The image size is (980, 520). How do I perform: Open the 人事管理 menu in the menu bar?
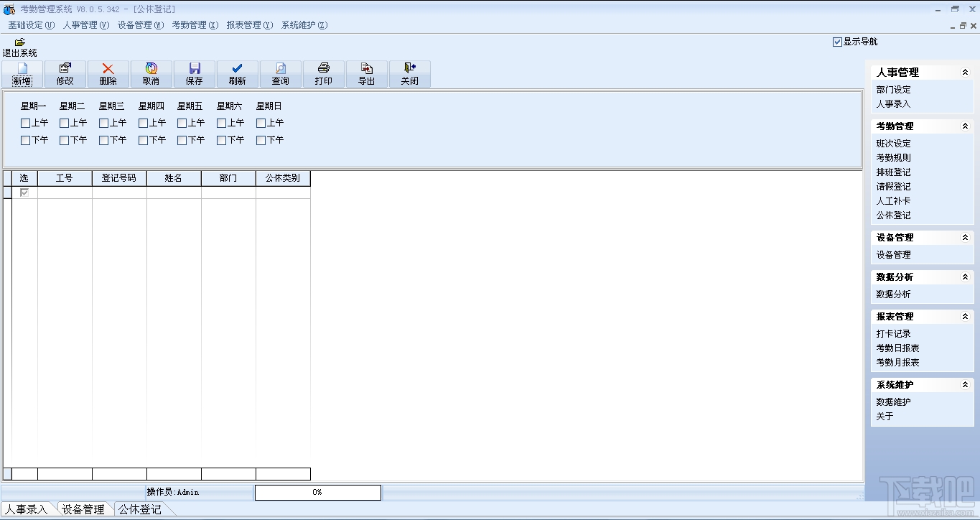click(86, 25)
